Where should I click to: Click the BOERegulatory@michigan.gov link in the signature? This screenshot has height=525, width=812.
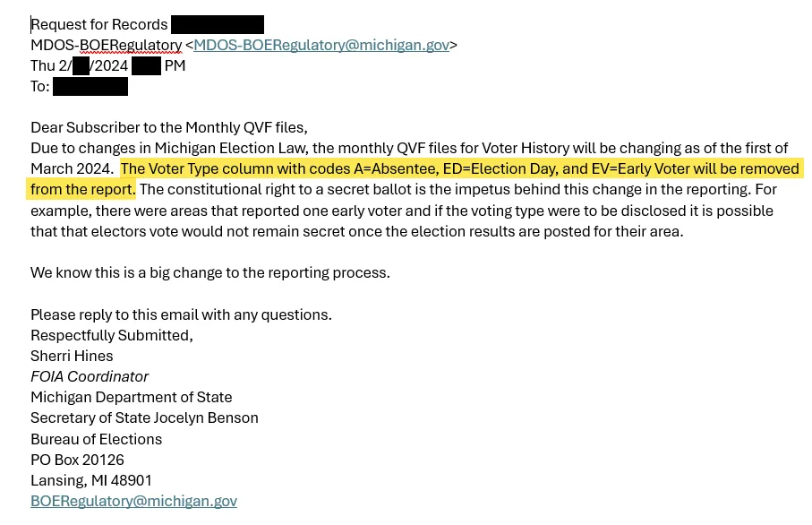(133, 501)
